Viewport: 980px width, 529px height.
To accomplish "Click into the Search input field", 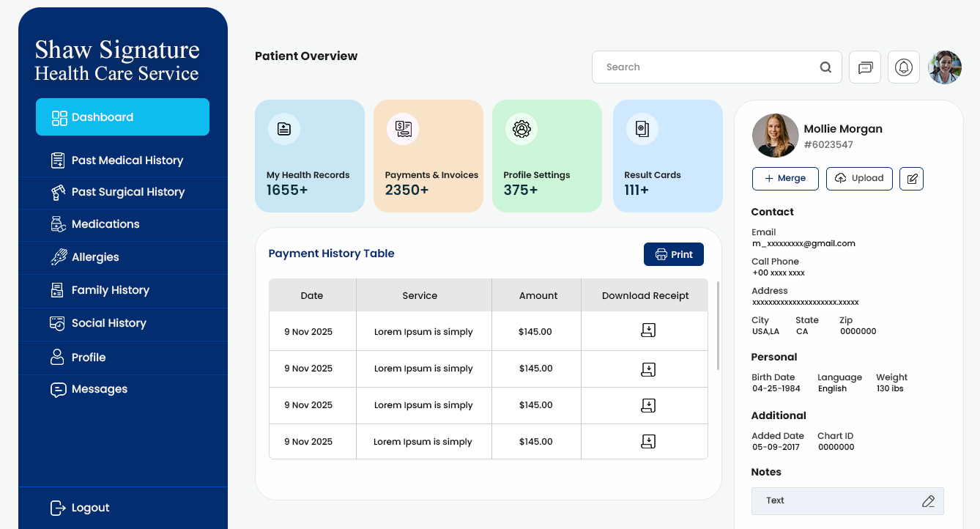I will (x=703, y=67).
